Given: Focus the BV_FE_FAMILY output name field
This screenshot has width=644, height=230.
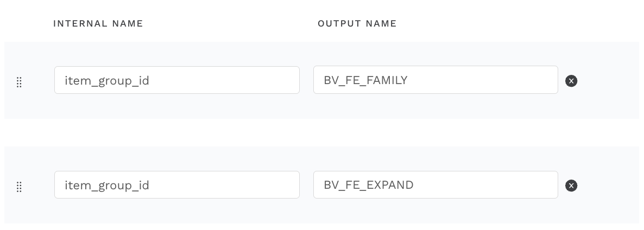Looking at the screenshot, I should coord(435,80).
